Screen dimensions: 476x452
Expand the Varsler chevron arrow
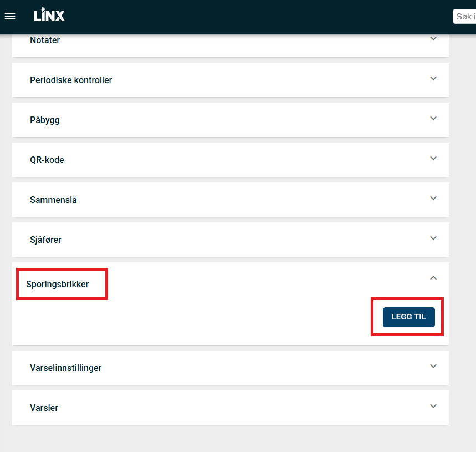(x=433, y=407)
